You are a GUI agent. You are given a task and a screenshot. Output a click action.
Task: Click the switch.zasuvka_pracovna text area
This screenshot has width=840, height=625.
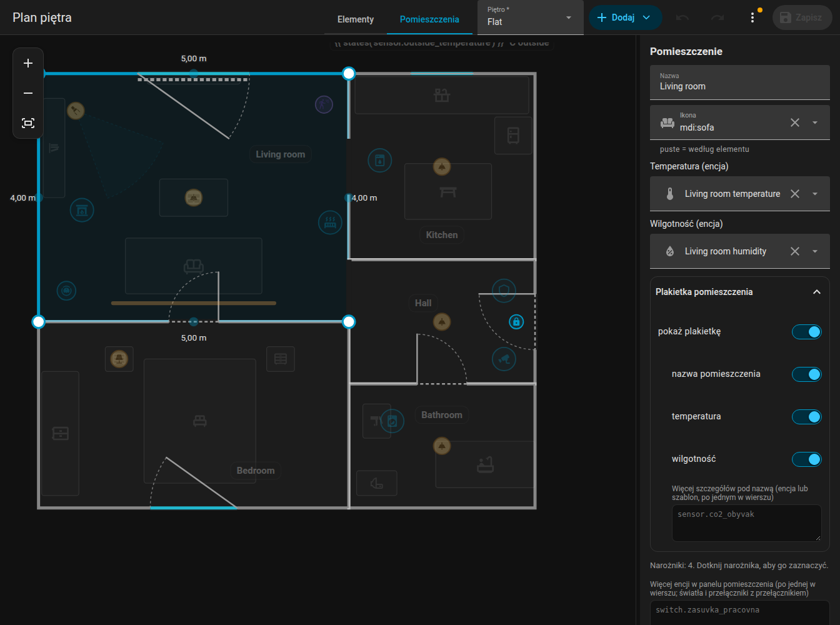pyautogui.click(x=740, y=613)
